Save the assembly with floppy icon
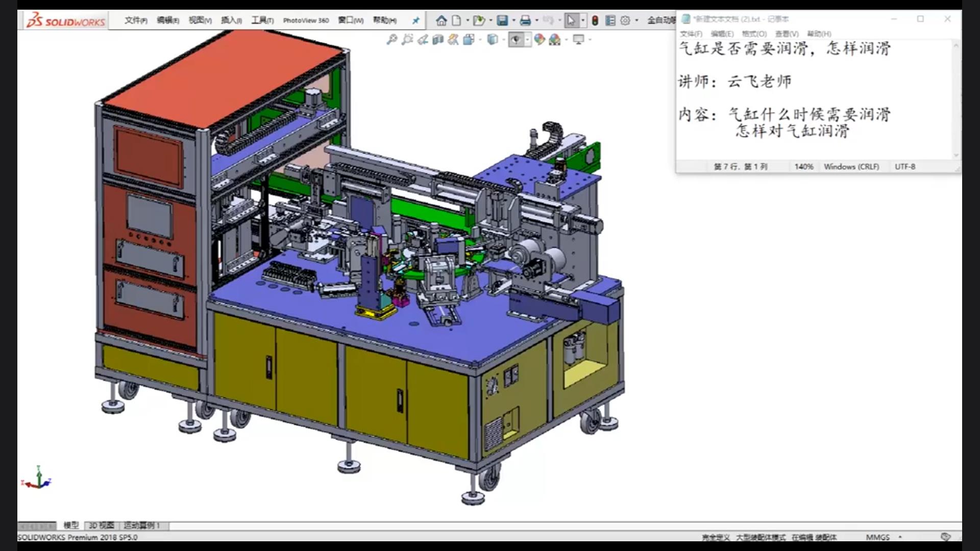Screen dimensions: 980x551 pos(502,20)
